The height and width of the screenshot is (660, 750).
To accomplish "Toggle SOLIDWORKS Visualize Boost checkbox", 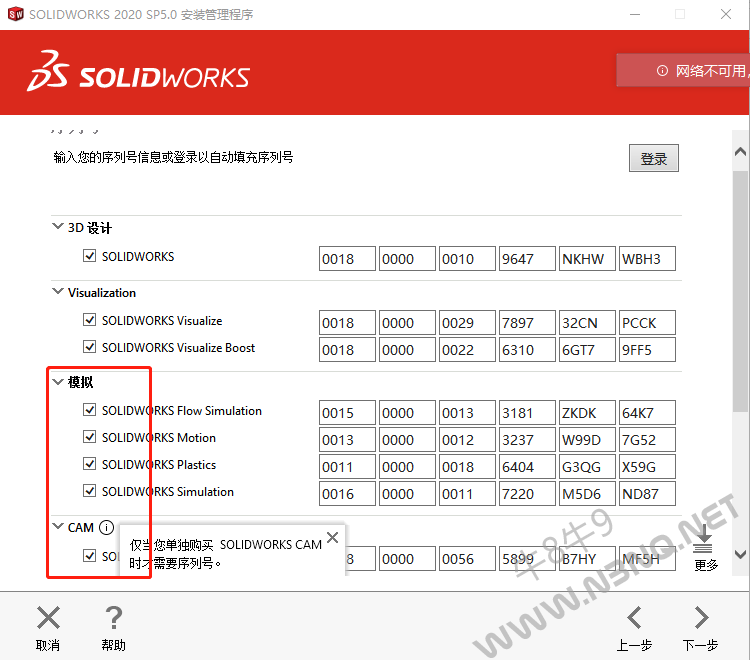I will tap(89, 347).
